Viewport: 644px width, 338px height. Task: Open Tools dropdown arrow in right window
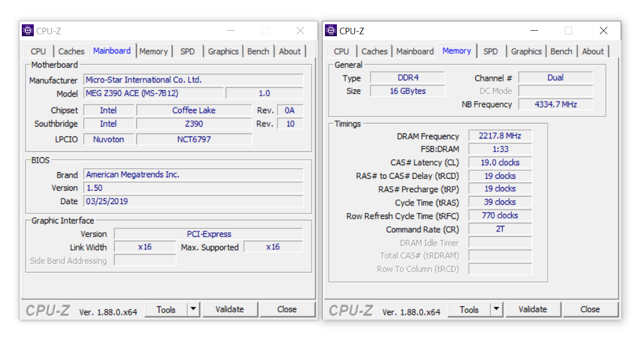tap(497, 310)
